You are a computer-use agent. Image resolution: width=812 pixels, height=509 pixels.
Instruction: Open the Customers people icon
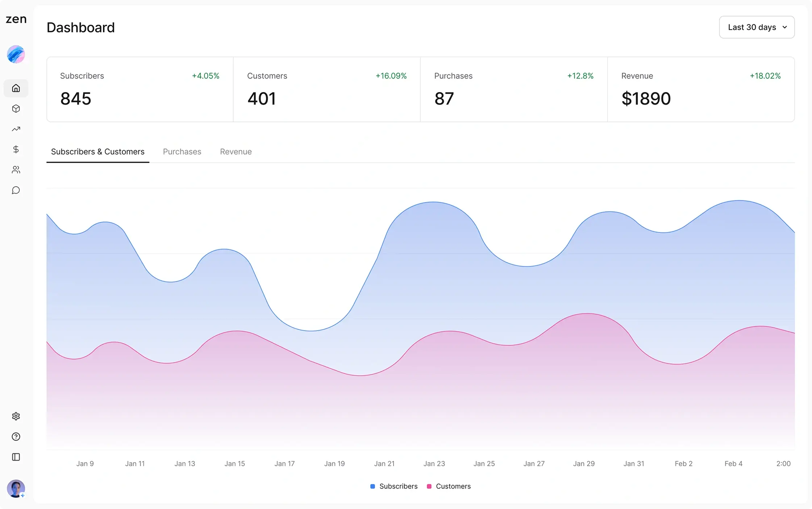[x=16, y=170]
